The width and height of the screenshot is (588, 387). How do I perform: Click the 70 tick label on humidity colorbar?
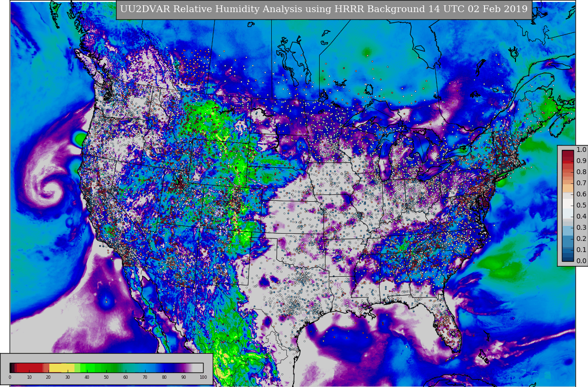point(145,377)
